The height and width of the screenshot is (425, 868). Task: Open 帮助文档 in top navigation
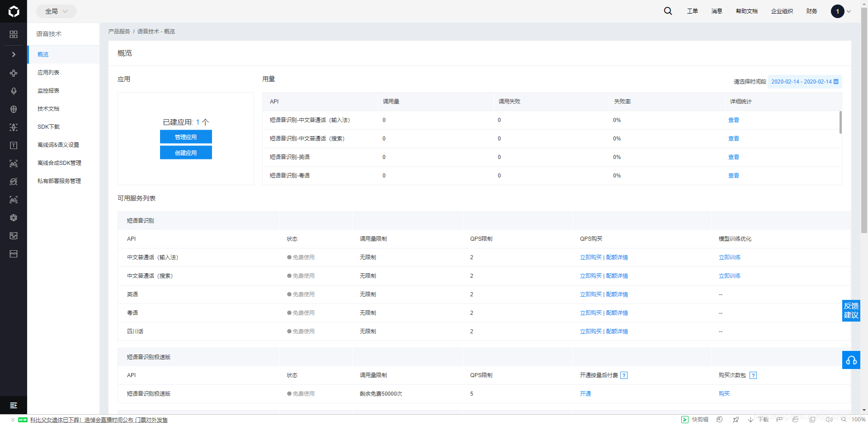(x=746, y=11)
